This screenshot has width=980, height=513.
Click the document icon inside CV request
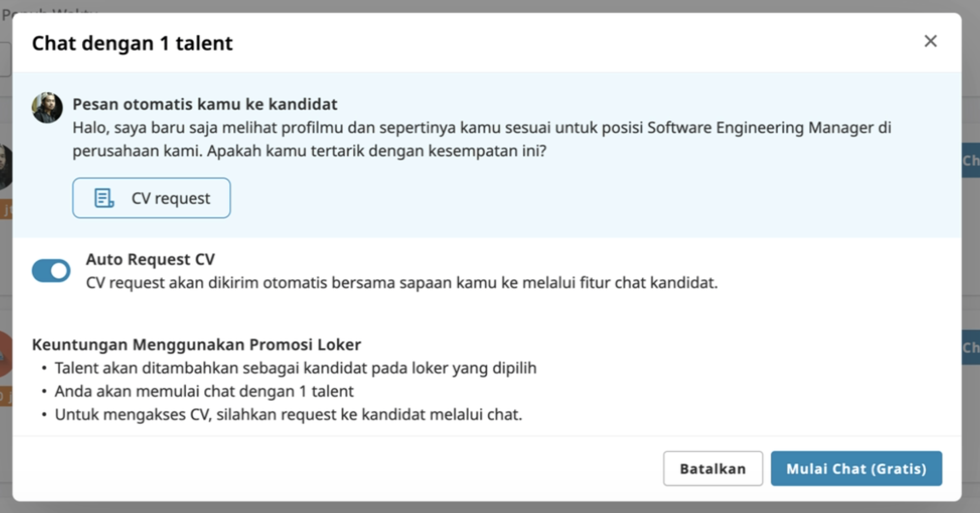coord(104,198)
